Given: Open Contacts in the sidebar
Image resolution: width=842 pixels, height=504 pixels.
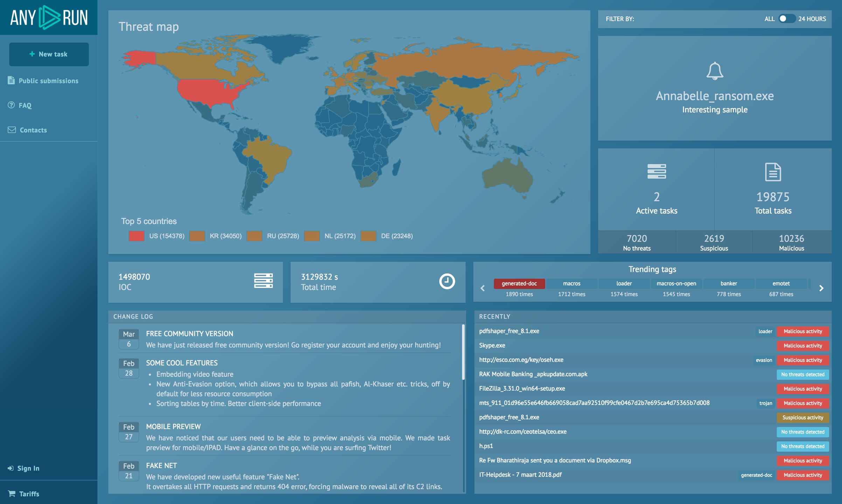Looking at the screenshot, I should click(x=33, y=130).
